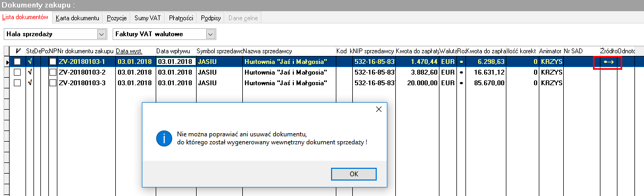Click the current-row pointer arrow at left edge
Viewport: 644px width, 196px height.
tap(6, 62)
